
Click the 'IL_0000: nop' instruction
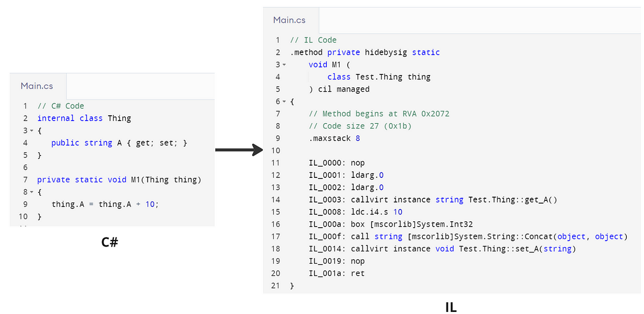[336, 162]
